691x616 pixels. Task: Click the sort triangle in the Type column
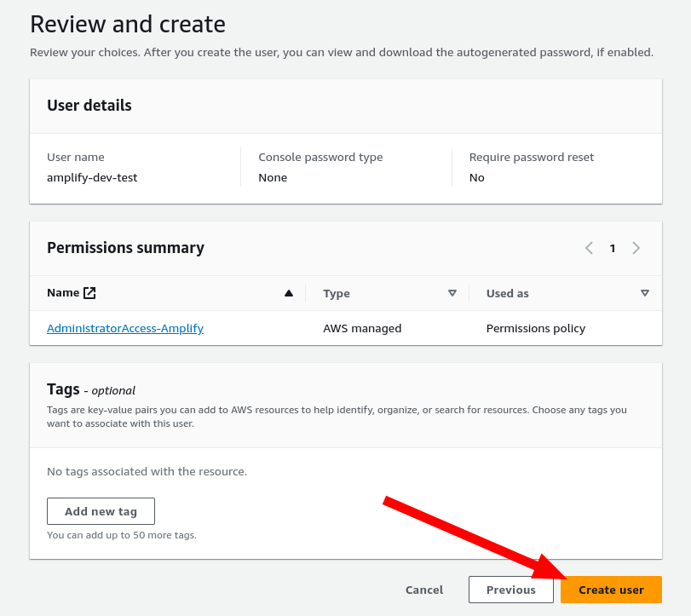pos(452,293)
